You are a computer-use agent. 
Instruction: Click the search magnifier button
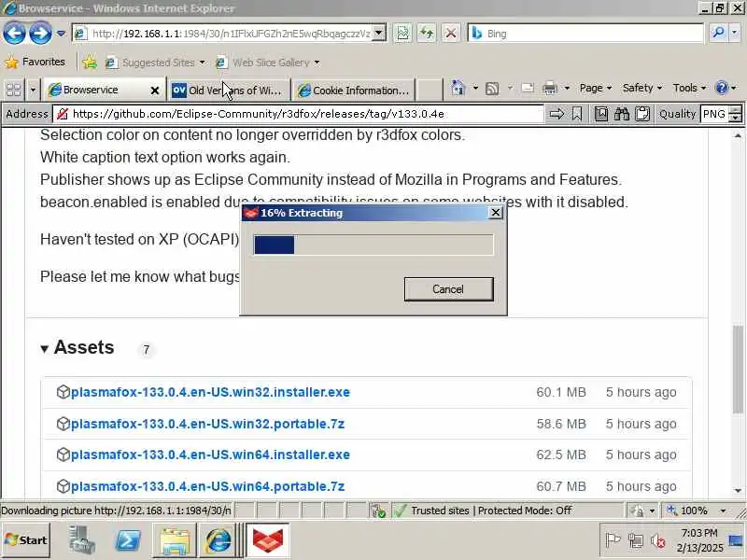pos(718,34)
